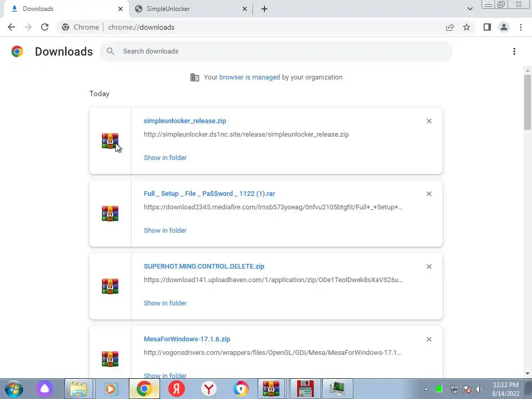Close the SimpleUnlocker tab
The image size is (532, 399).
pos(245,9)
